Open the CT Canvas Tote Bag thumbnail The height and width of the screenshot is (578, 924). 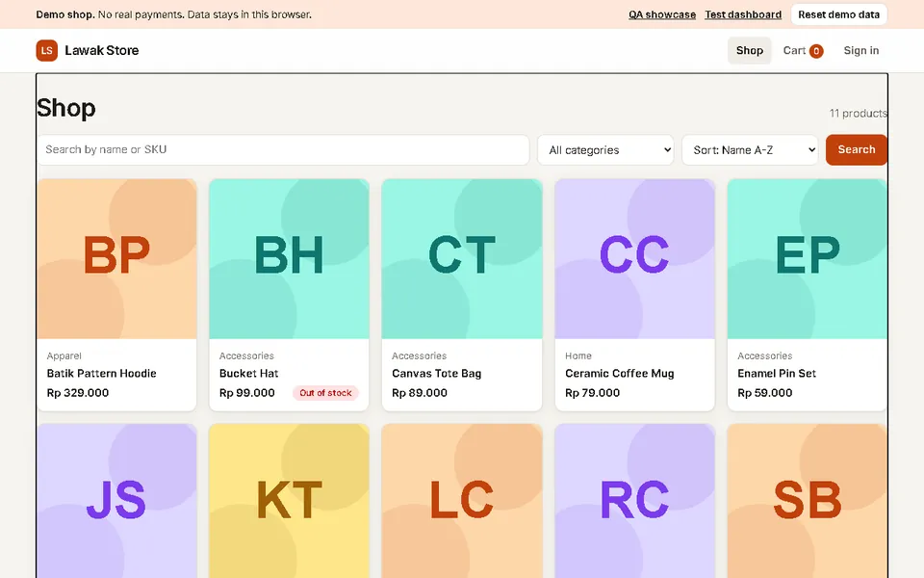(461, 259)
